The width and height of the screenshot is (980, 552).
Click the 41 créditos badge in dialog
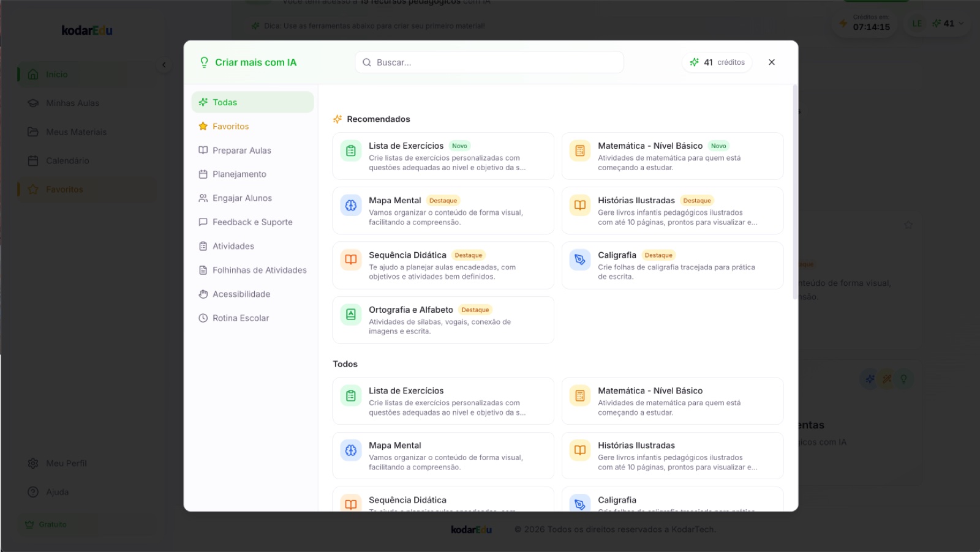point(717,62)
